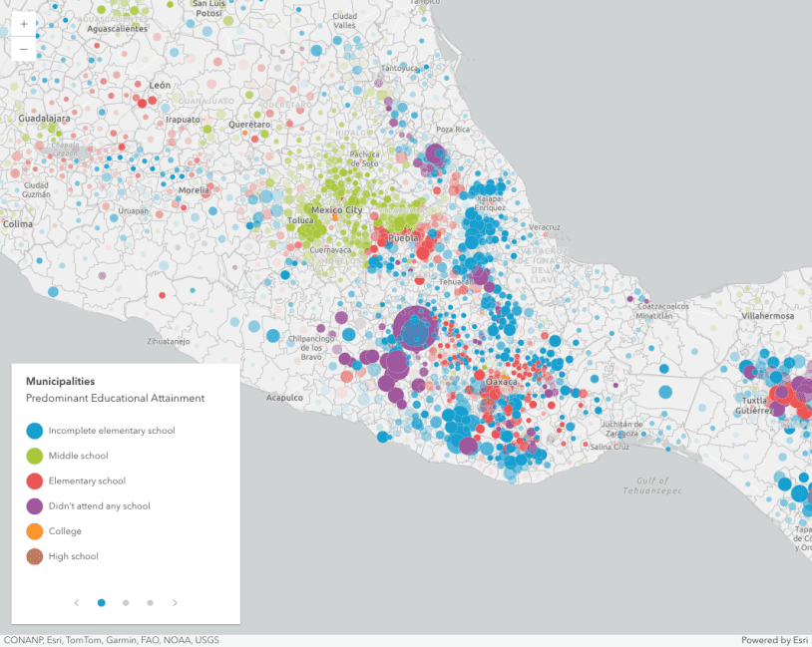Click the Aguascalientes city label
Image resolution: width=812 pixels, height=647 pixels.
[x=118, y=29]
